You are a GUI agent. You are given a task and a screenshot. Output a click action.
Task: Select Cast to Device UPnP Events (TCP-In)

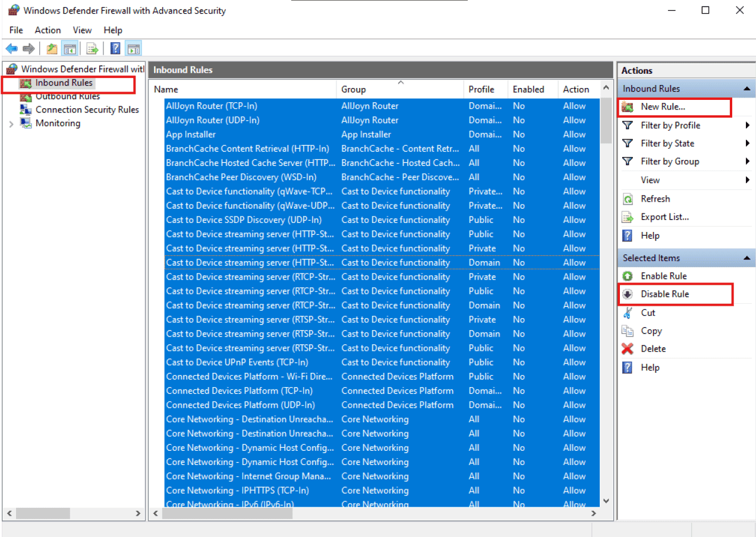click(x=237, y=362)
